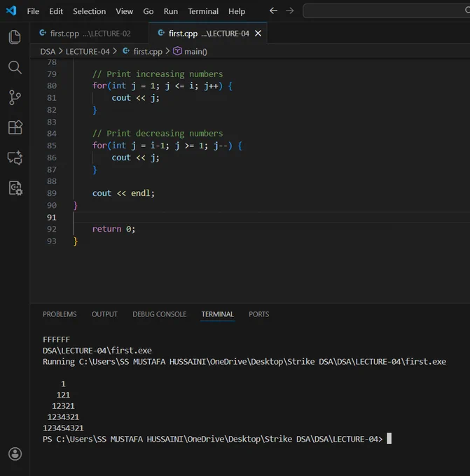
Task: Select the TERMINAL panel tab
Action: (x=218, y=314)
